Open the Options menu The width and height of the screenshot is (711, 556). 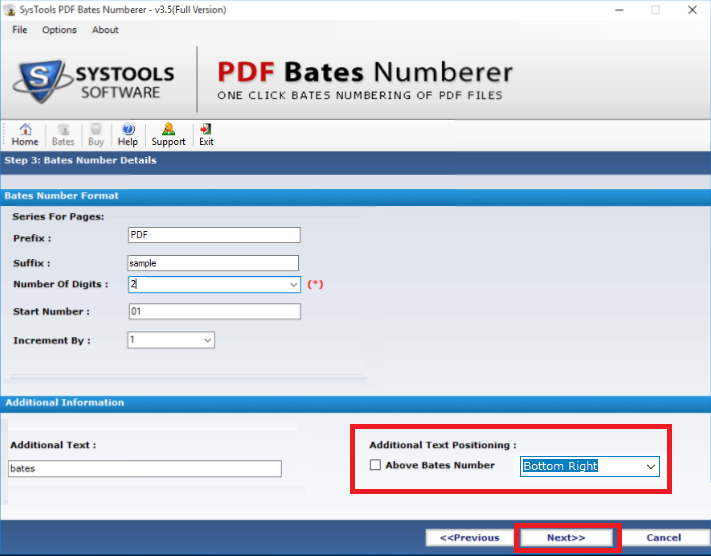click(x=59, y=30)
